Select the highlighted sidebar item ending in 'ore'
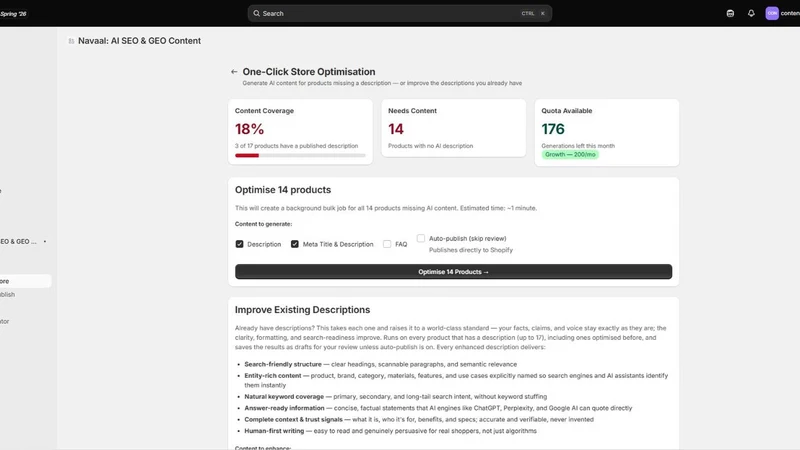 [25, 281]
